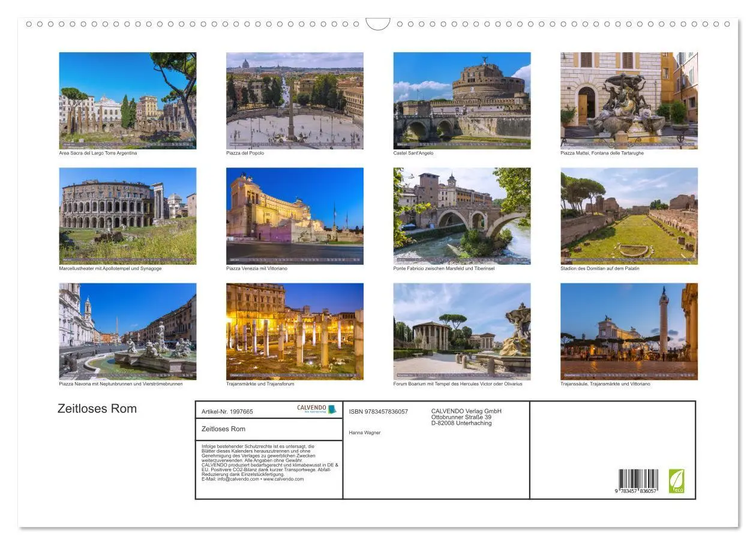Click the caption 'Trajansmärkte und Trajansforum'
756x545 pixels.
[x=260, y=384]
